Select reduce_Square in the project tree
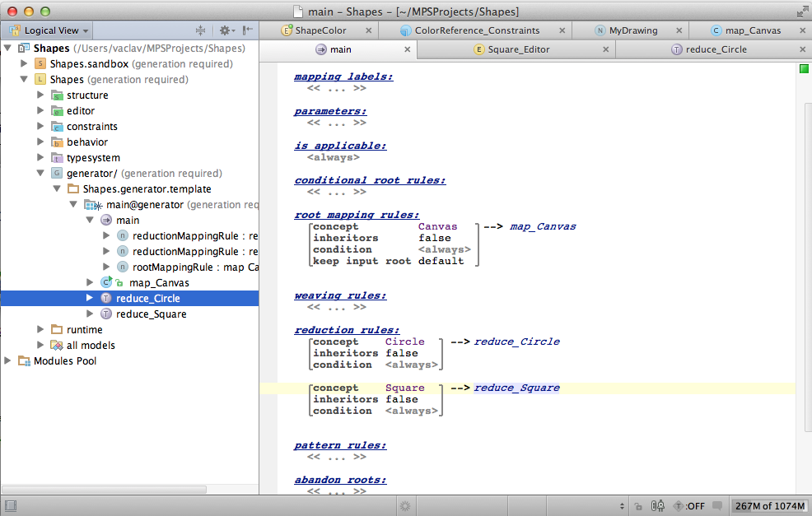 click(x=151, y=314)
